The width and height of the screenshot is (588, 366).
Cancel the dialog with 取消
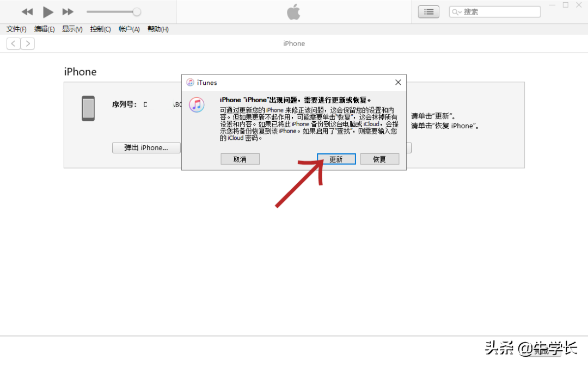pos(240,159)
